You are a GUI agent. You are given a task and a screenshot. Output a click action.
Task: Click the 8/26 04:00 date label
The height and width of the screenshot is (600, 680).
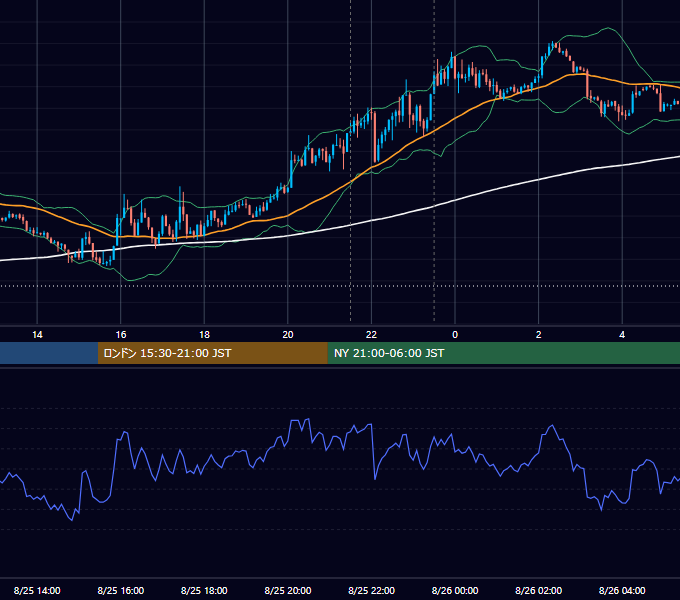point(622,590)
